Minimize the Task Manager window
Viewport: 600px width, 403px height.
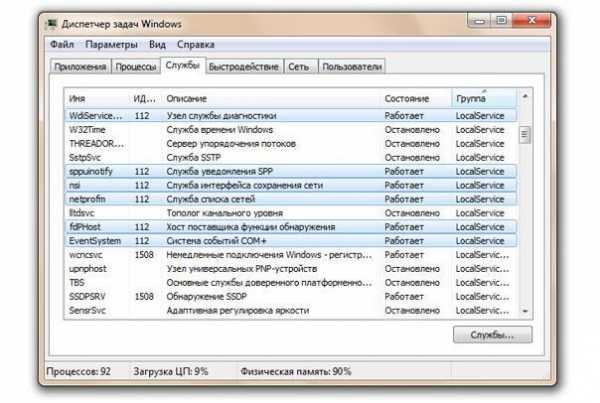tap(479, 20)
